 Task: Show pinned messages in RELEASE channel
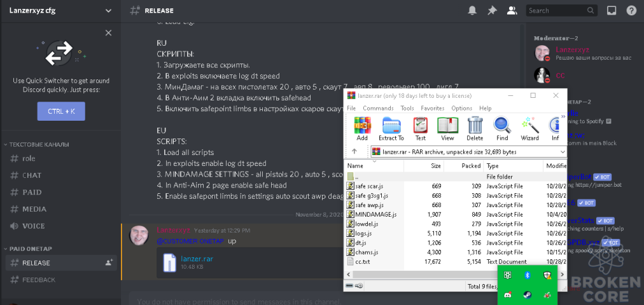(492, 11)
